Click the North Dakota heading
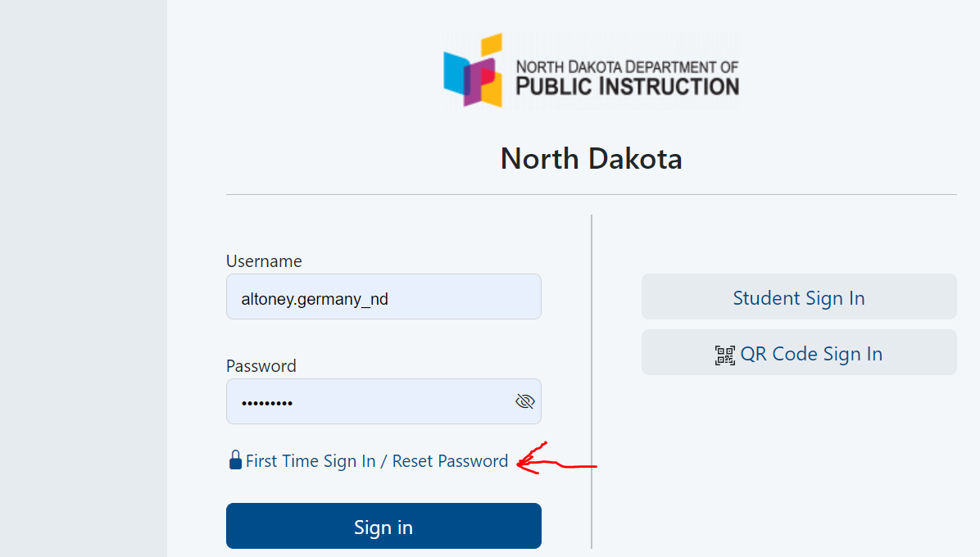Image resolution: width=980 pixels, height=557 pixels. coord(592,159)
